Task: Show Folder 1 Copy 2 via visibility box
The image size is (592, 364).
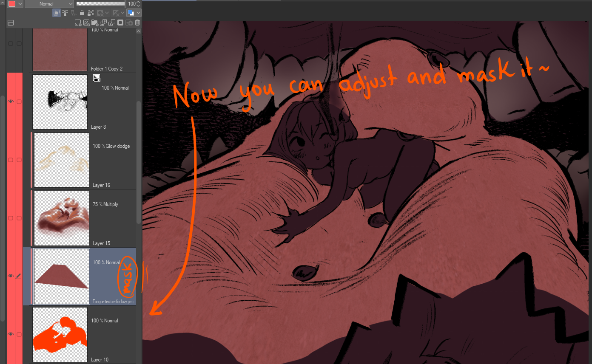Action: point(11,43)
